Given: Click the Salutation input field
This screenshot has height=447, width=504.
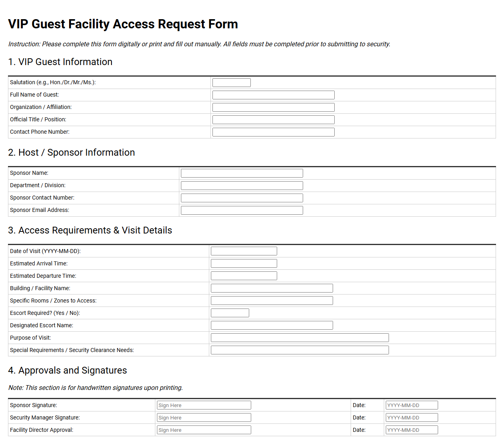Looking at the screenshot, I should 232,83.
